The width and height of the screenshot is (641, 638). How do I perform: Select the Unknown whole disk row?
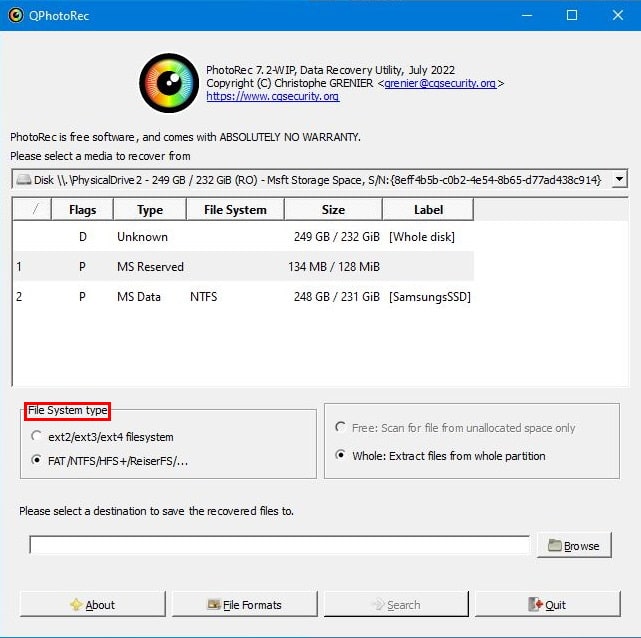[x=244, y=237]
